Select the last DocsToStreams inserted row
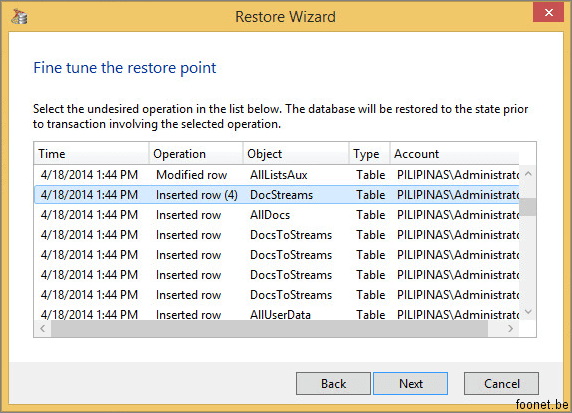Viewport: 572px width, 413px height. (x=277, y=295)
